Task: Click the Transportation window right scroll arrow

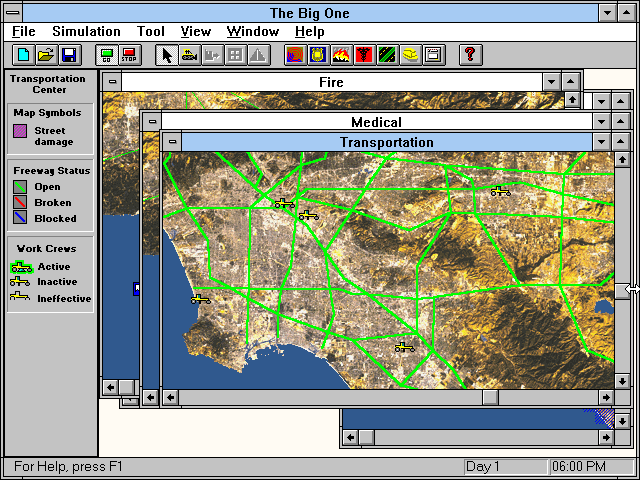Action: (606, 397)
